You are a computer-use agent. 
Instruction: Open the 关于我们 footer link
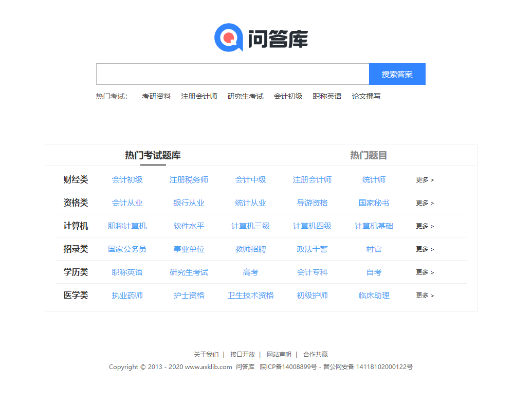[x=206, y=355]
